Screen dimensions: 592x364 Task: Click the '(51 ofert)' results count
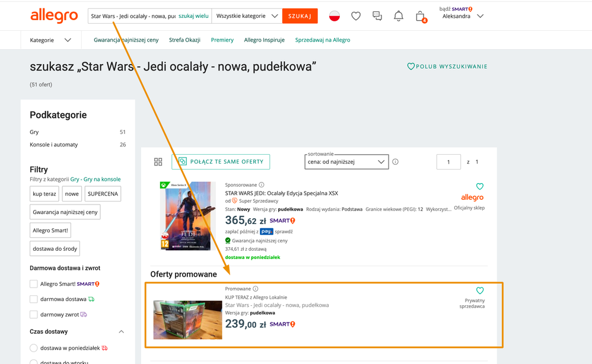[x=41, y=85]
